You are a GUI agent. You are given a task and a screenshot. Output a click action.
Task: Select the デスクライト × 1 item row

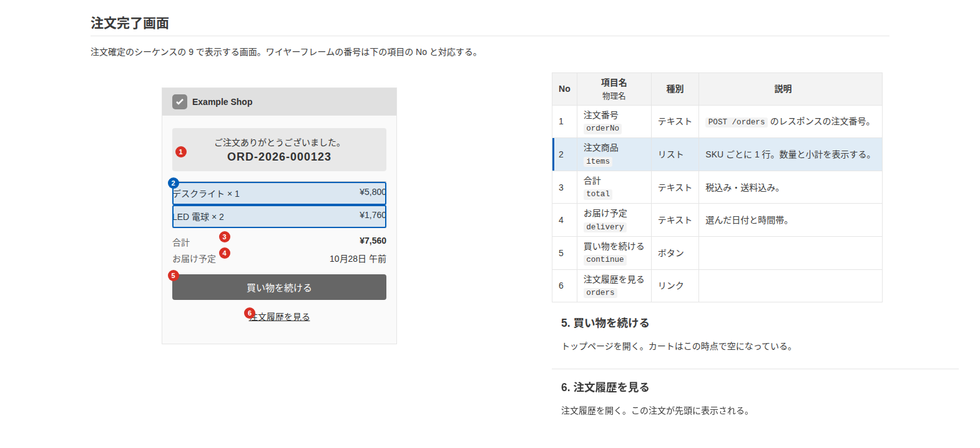(x=279, y=194)
